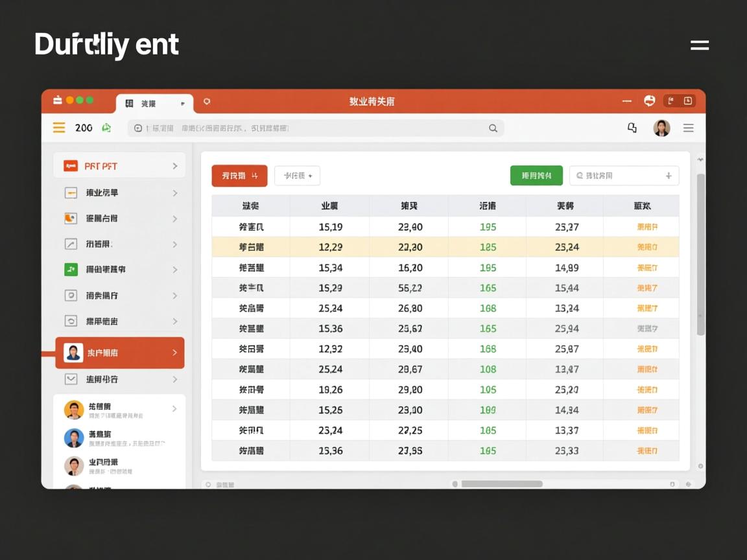Click the envelope icon in the sidebar

tap(71, 379)
